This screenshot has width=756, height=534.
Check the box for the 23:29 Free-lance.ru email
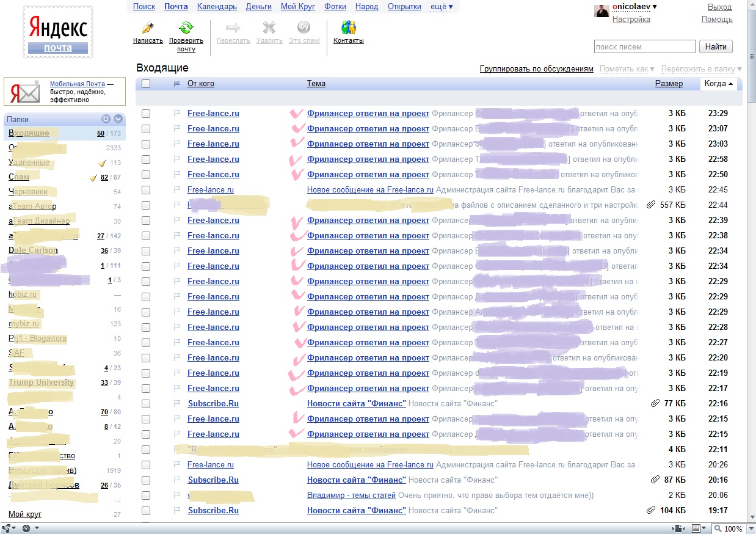click(x=146, y=114)
